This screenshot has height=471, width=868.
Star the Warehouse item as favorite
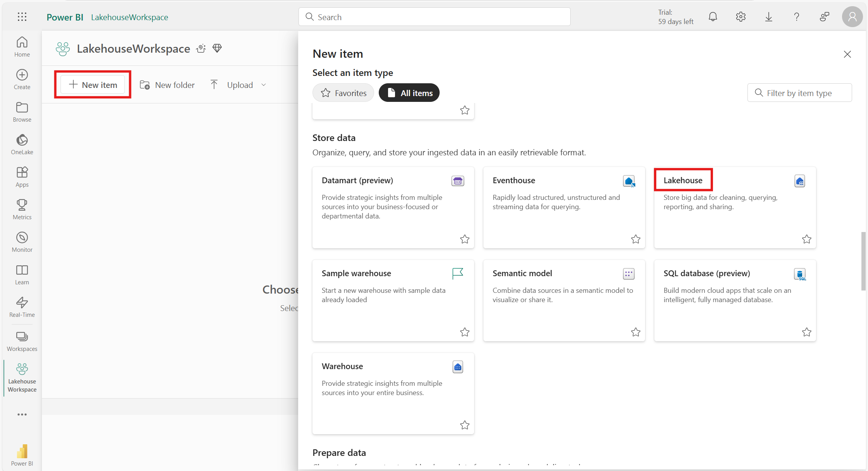pyautogui.click(x=464, y=425)
